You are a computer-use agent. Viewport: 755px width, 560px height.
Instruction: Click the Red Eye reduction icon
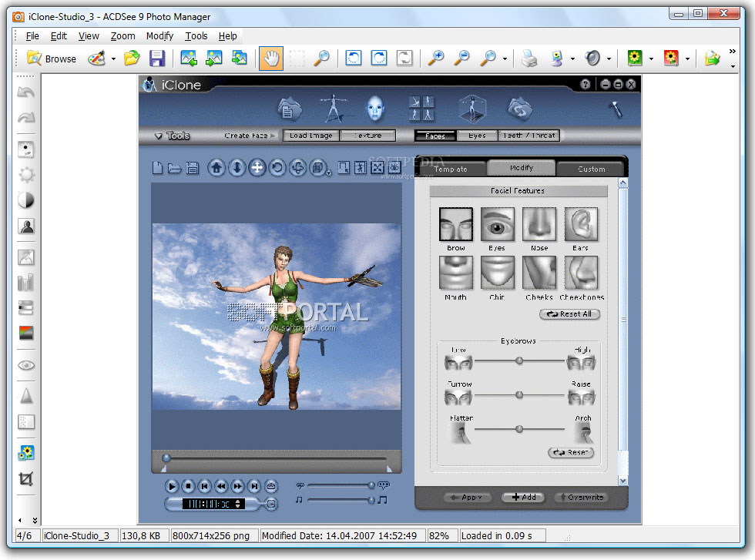(x=26, y=366)
